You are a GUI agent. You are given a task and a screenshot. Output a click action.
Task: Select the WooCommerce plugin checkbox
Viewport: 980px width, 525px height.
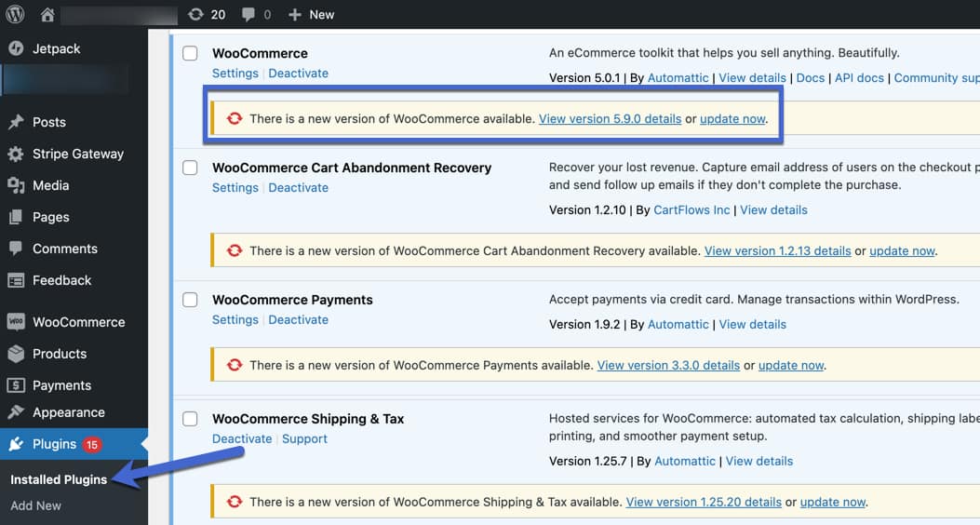pyautogui.click(x=190, y=53)
